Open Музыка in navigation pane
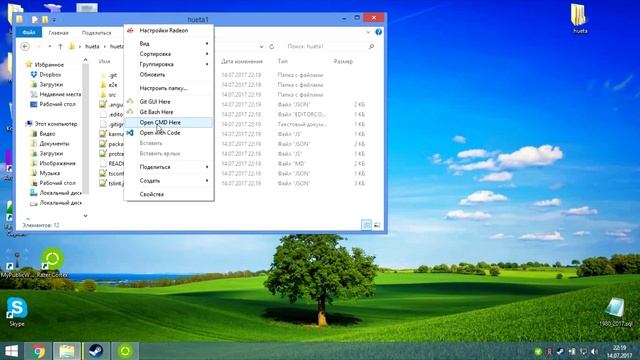This screenshot has width=640, height=360. (45, 173)
